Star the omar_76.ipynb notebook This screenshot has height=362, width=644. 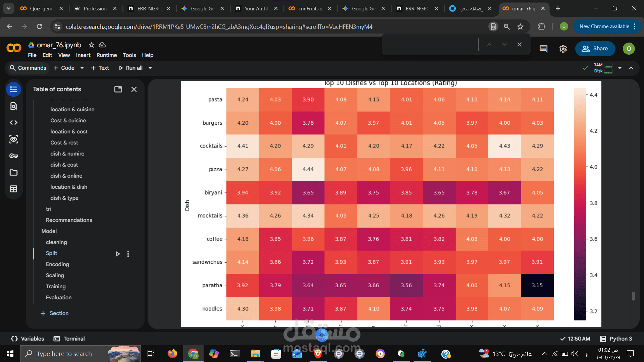coord(91,45)
